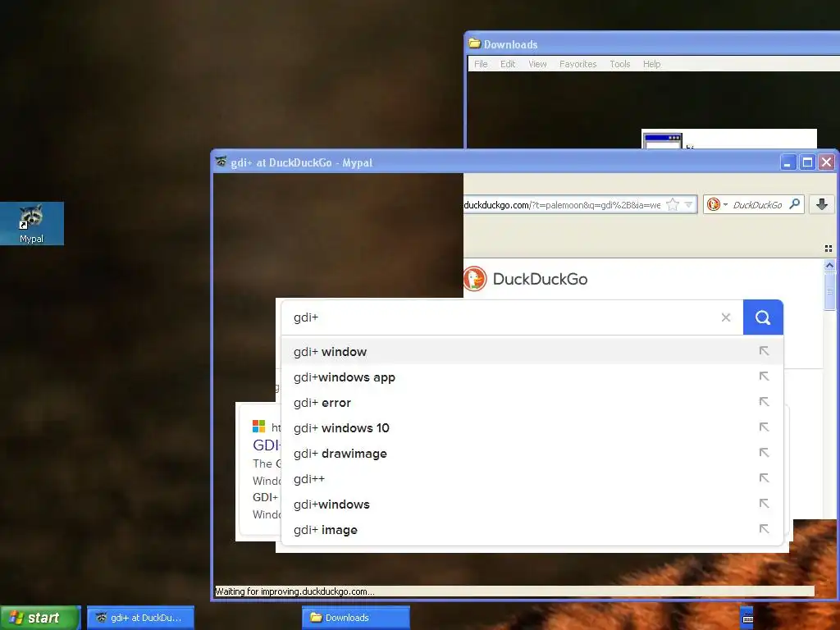The height and width of the screenshot is (630, 840).
Task: Click the vertical scrollbar thumb in Mypal
Action: coord(830,291)
